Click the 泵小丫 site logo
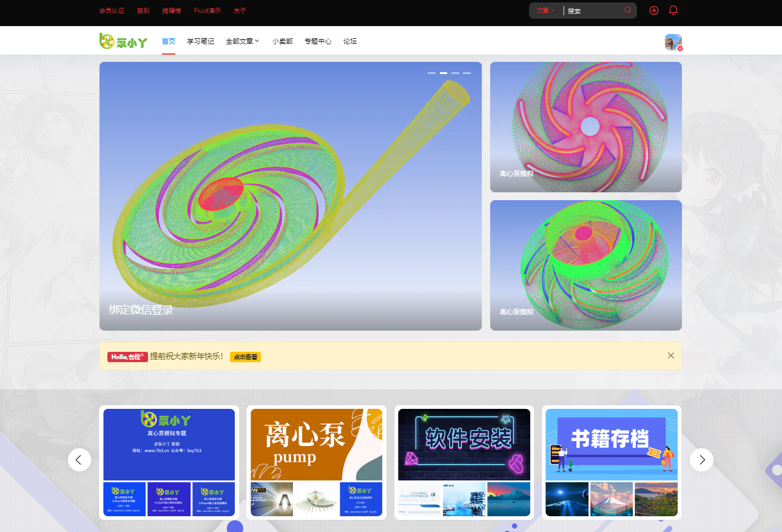Image resolution: width=782 pixels, height=532 pixels. (x=123, y=41)
